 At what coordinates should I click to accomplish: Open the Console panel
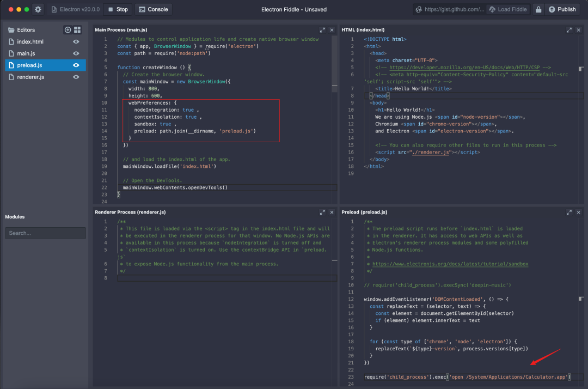coord(154,9)
